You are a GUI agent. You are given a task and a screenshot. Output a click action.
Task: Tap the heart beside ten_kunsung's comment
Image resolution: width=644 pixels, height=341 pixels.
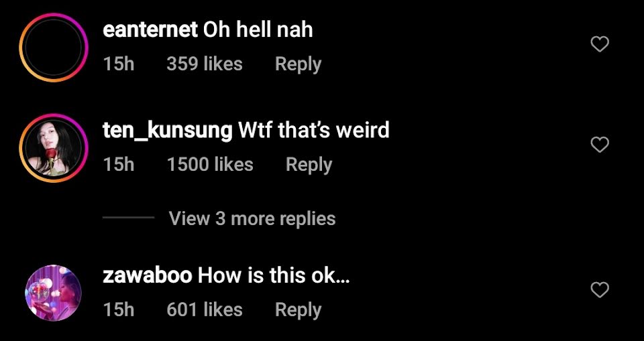pos(600,145)
